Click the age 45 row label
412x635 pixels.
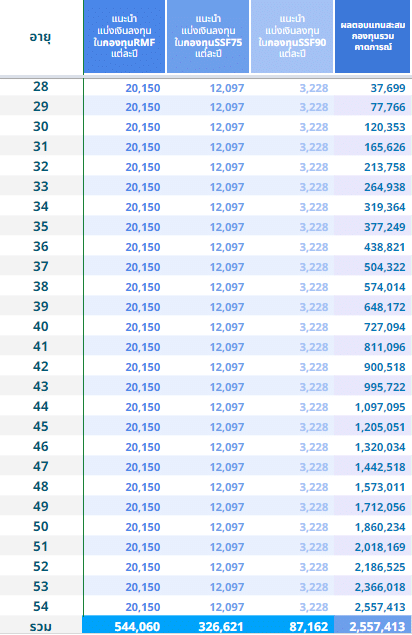coord(41,426)
